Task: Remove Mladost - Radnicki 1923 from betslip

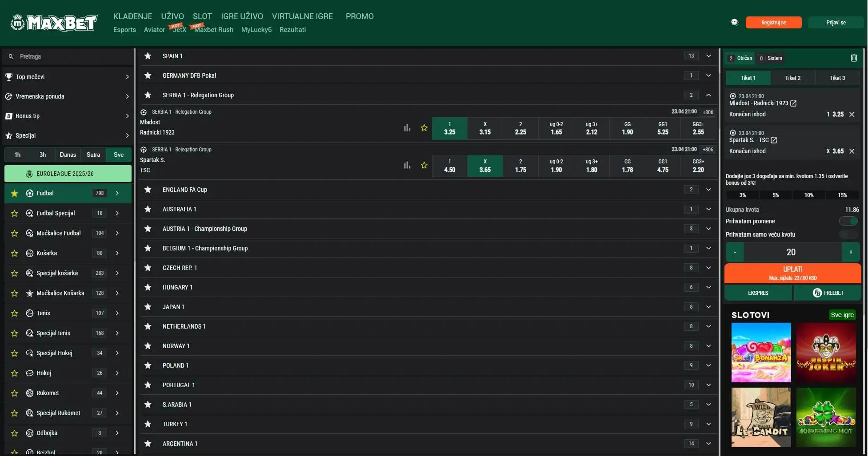Action: click(x=852, y=114)
